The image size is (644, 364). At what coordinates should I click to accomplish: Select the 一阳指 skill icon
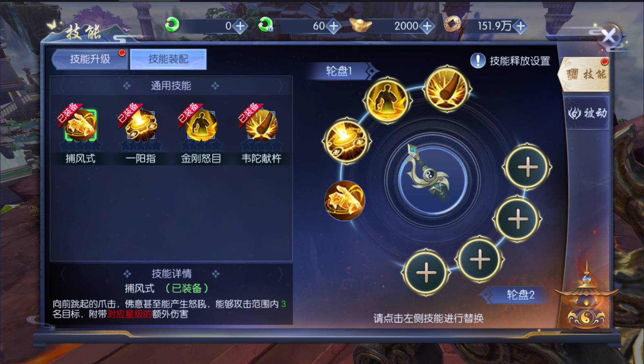[141, 126]
